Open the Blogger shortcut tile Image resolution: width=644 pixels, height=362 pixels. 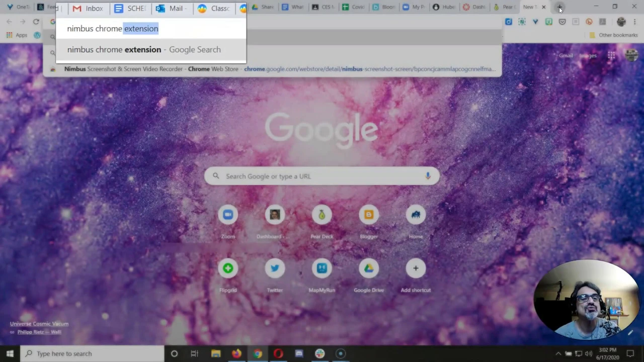369,222
